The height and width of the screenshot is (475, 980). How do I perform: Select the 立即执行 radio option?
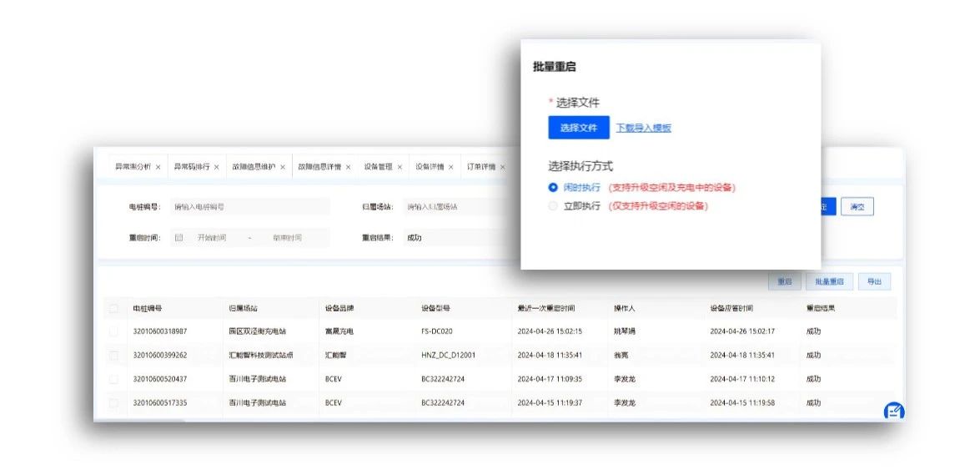tap(553, 206)
